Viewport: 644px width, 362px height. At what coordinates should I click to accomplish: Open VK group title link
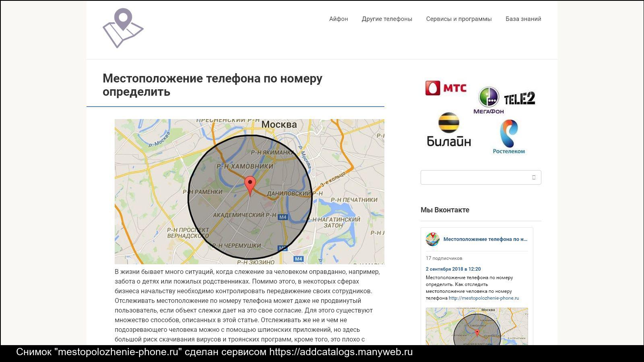point(485,239)
